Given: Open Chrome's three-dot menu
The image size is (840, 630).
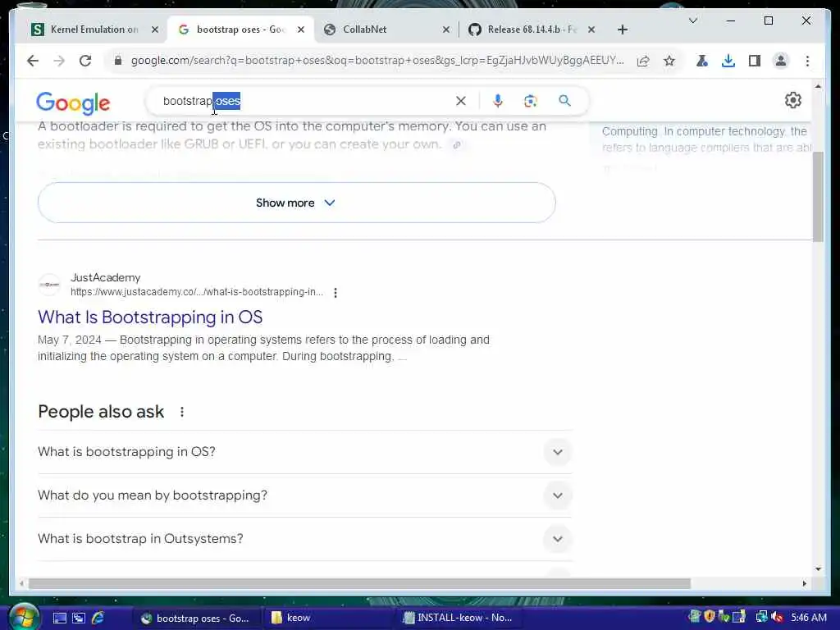Looking at the screenshot, I should pyautogui.click(x=807, y=61).
